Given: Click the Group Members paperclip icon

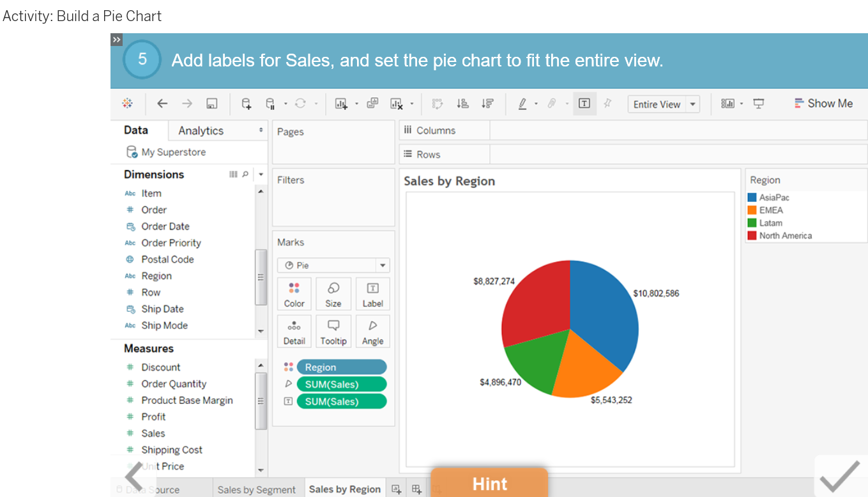Looking at the screenshot, I should point(552,103).
